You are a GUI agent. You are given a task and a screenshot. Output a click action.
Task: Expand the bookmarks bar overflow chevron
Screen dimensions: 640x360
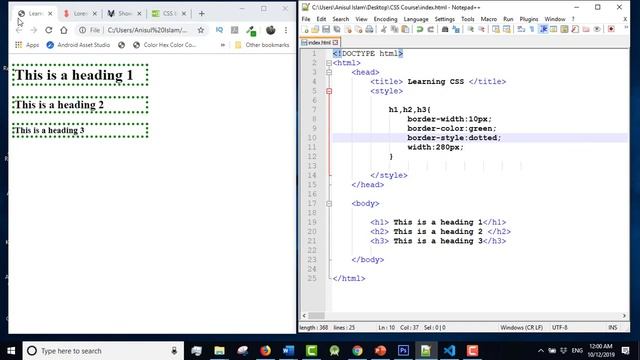tap(223, 45)
